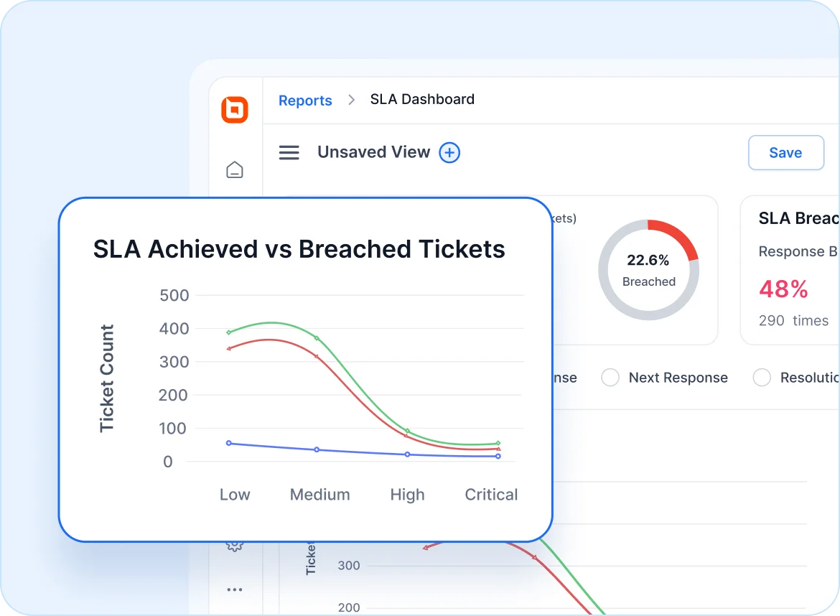Select the Next Response radio button

pyautogui.click(x=610, y=377)
